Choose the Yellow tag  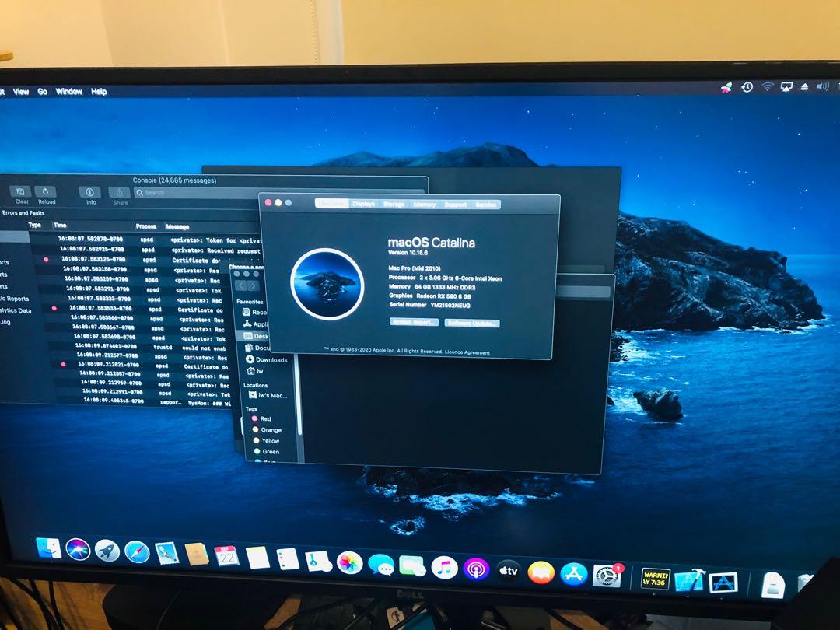[267, 440]
